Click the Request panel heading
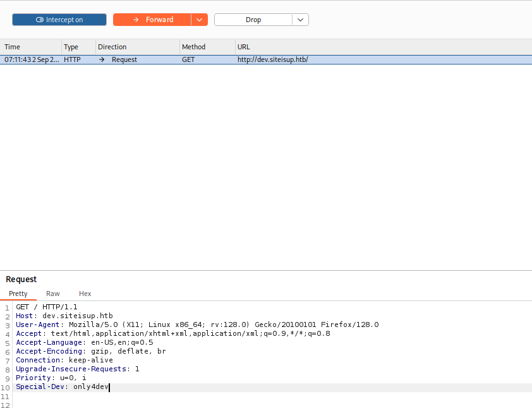The height and width of the screenshot is (408, 532). tap(21, 279)
